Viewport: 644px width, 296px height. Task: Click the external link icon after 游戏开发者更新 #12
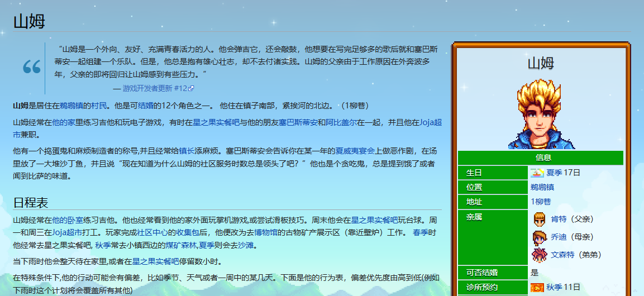pos(191,88)
